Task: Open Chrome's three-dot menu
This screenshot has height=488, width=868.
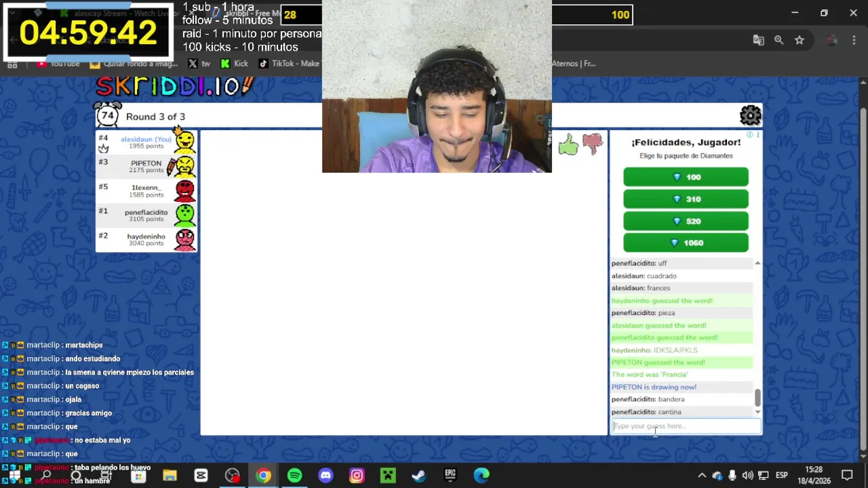Action: [x=852, y=41]
